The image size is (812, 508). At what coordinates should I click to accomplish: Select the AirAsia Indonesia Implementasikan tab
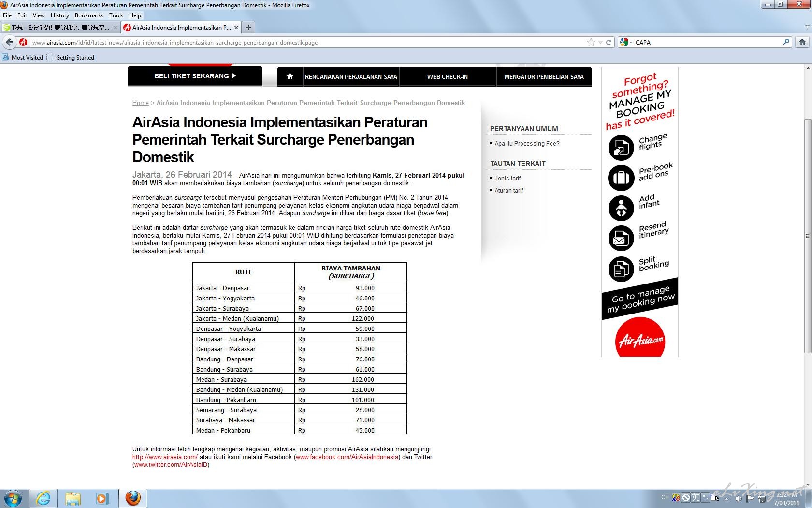(x=181, y=28)
